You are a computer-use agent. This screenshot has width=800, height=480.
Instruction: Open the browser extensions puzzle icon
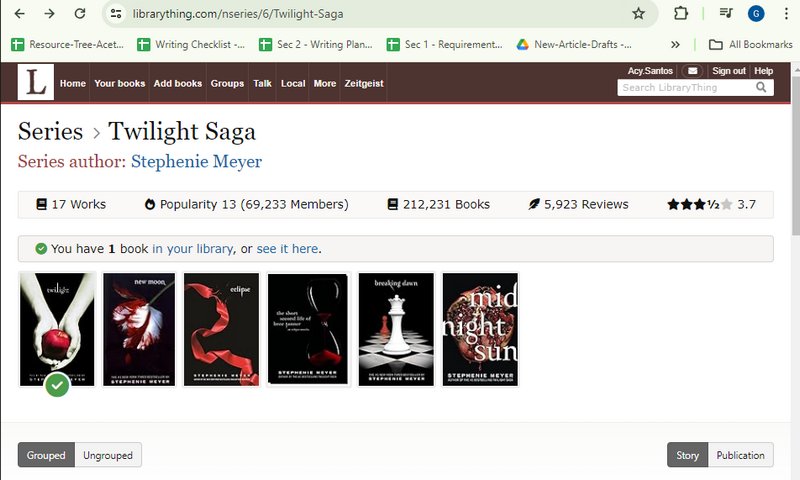pyautogui.click(x=681, y=14)
